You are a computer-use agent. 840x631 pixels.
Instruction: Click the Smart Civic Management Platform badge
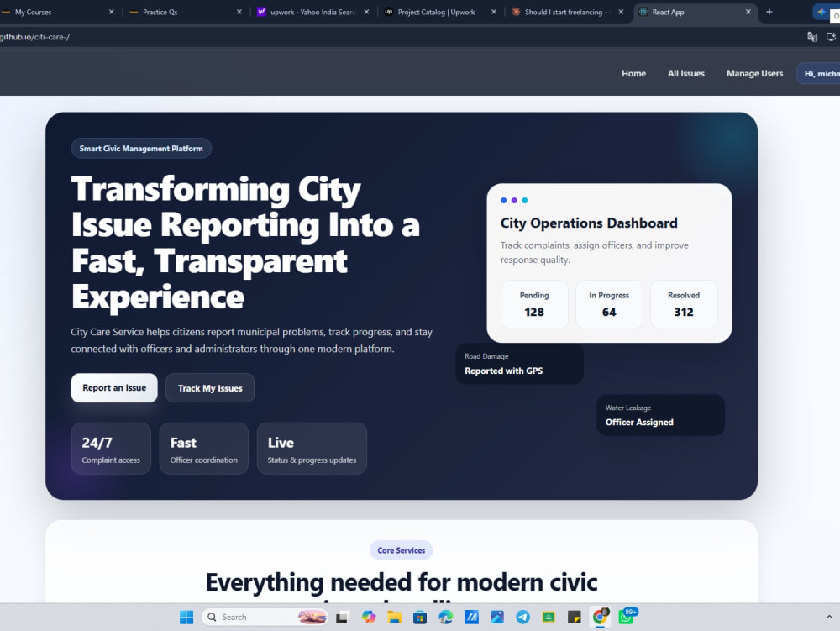(x=141, y=149)
